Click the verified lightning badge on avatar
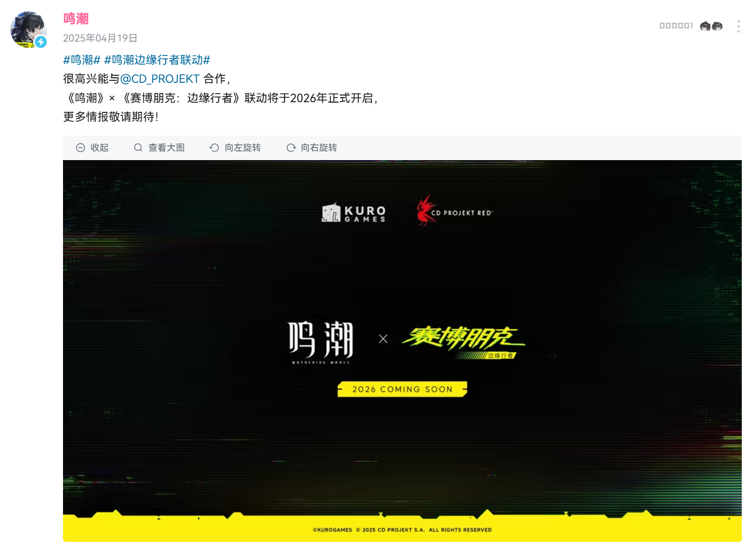Viewport: 756px width, 552px height. 41,42
